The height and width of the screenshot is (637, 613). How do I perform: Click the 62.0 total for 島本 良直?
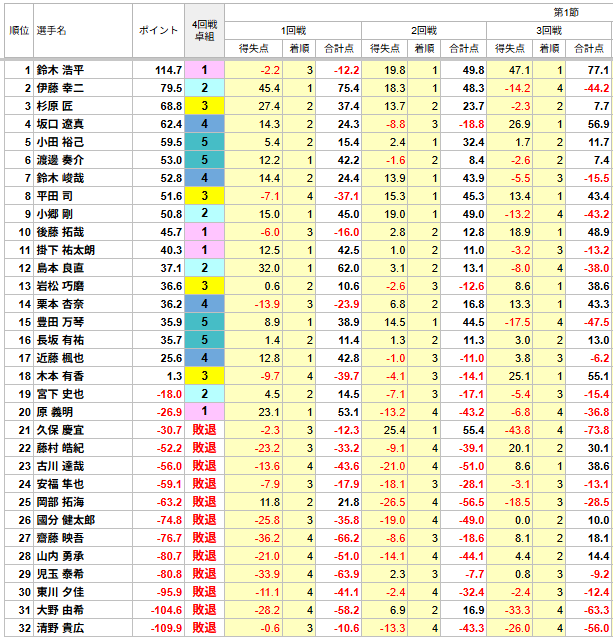coord(348,268)
